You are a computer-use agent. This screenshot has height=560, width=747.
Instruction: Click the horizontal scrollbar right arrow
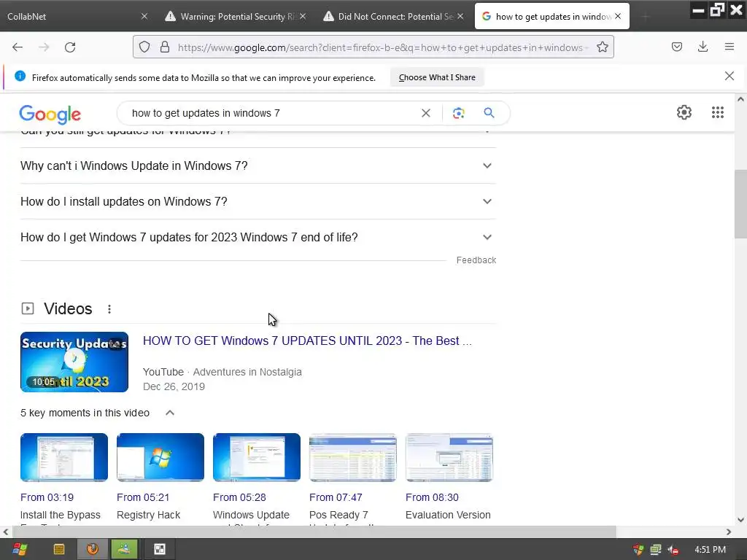pos(729,532)
